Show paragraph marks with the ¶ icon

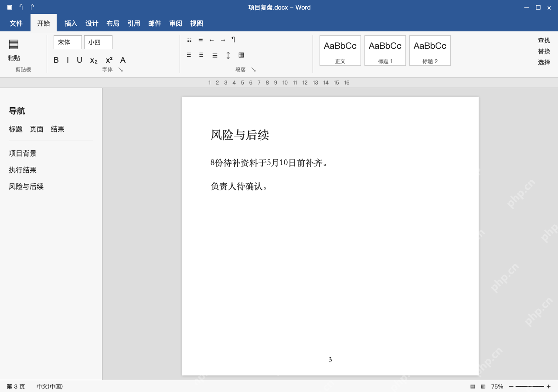(233, 40)
